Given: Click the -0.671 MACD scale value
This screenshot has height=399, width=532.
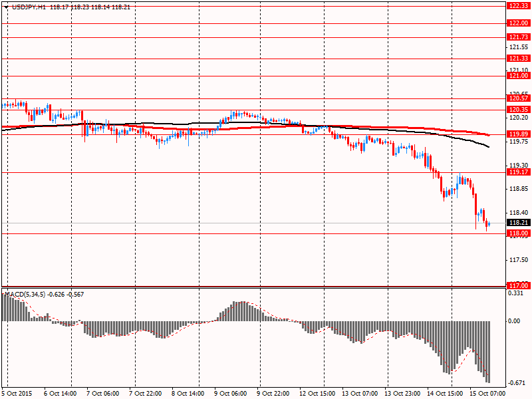Looking at the screenshot, I should pyautogui.click(x=516, y=383).
